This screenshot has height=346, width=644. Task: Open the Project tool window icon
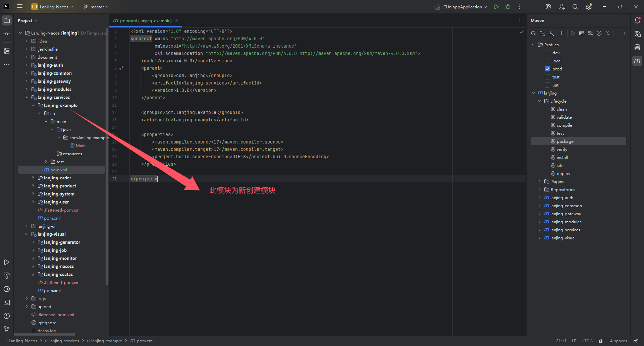(x=7, y=20)
